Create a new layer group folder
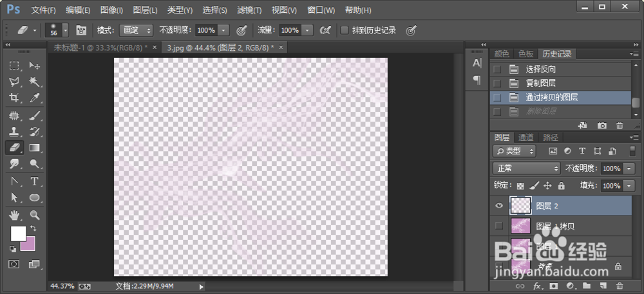This screenshot has height=294, width=644. 586,286
